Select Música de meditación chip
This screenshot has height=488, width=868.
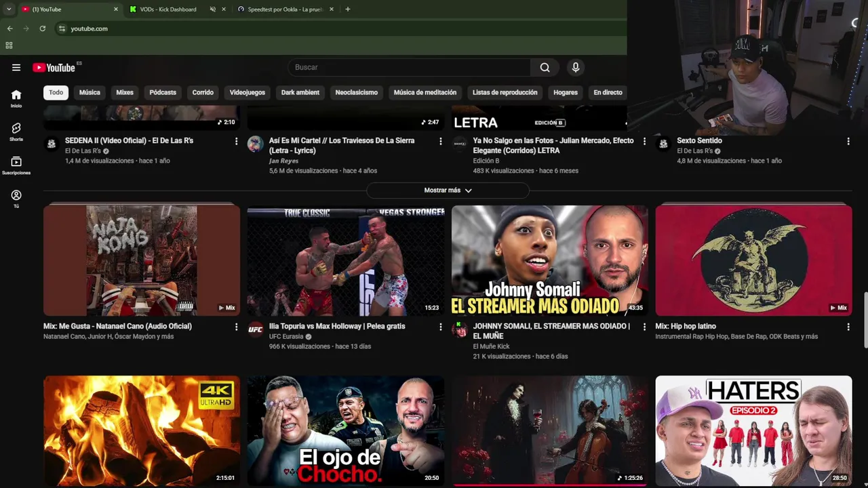pyautogui.click(x=425, y=92)
